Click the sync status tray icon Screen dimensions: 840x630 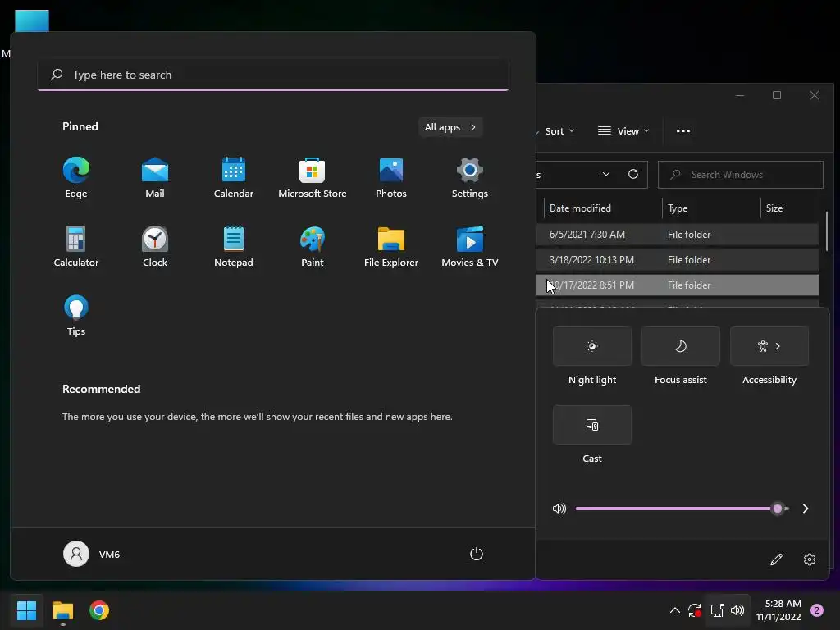click(x=694, y=610)
